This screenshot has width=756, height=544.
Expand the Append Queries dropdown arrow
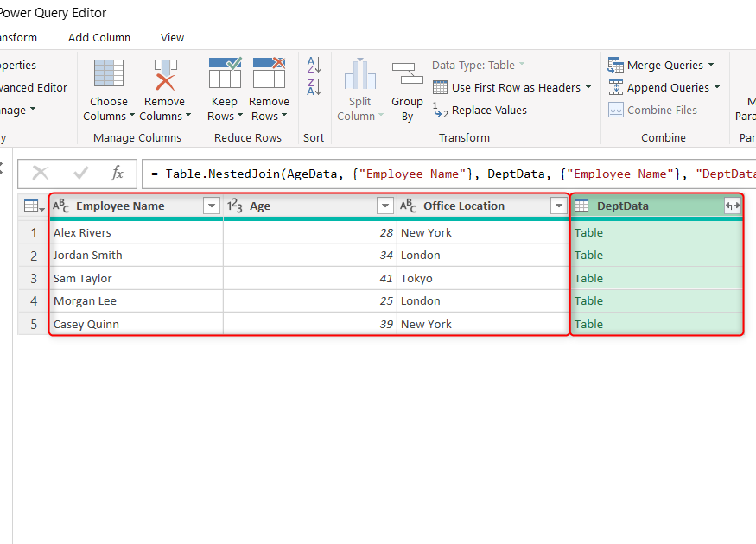pos(717,87)
